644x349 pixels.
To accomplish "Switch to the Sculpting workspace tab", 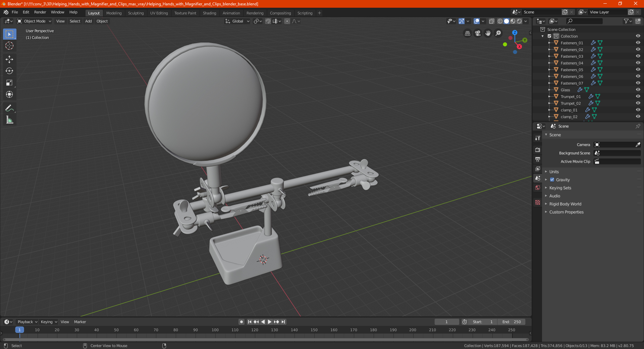I will click(x=136, y=13).
